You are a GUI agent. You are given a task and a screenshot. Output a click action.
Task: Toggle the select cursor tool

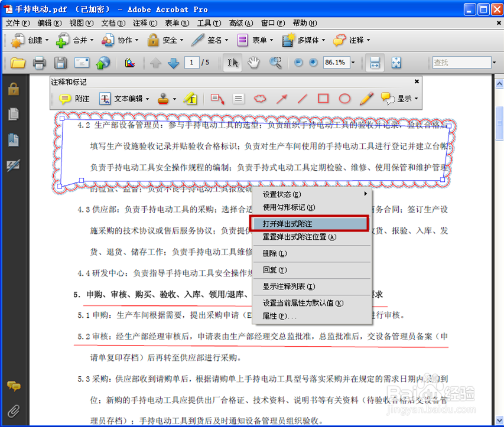233,61
